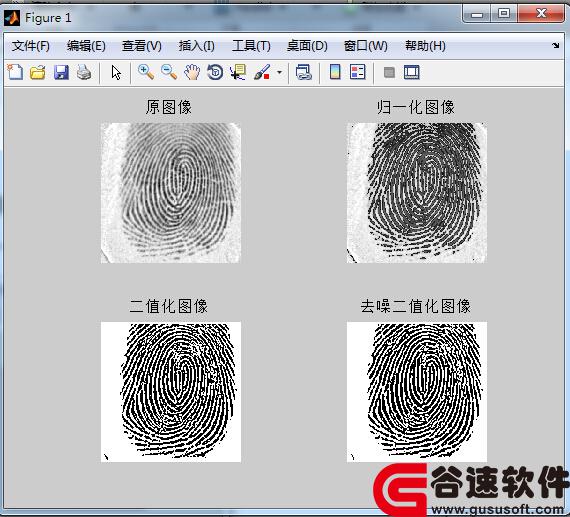Image resolution: width=570 pixels, height=517 pixels.
Task: Open the 工具(T) menu
Action: click(x=251, y=46)
